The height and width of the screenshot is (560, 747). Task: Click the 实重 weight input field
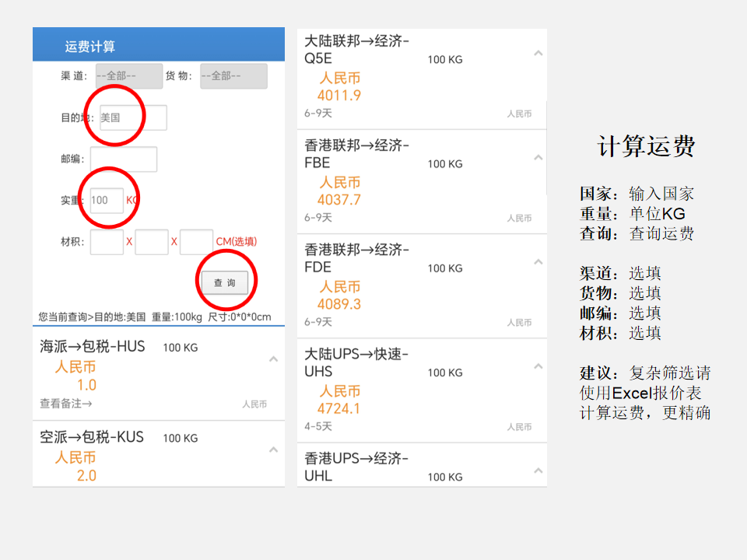point(107,200)
